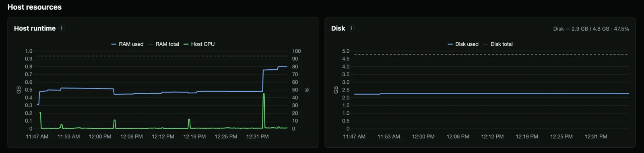Click the 100 percent axis label
The image size is (644, 153).
click(297, 51)
